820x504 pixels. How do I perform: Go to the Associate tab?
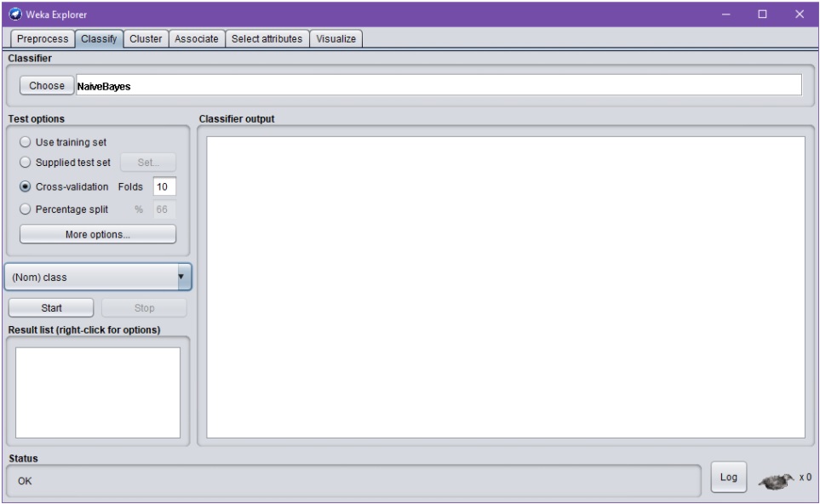tap(197, 38)
